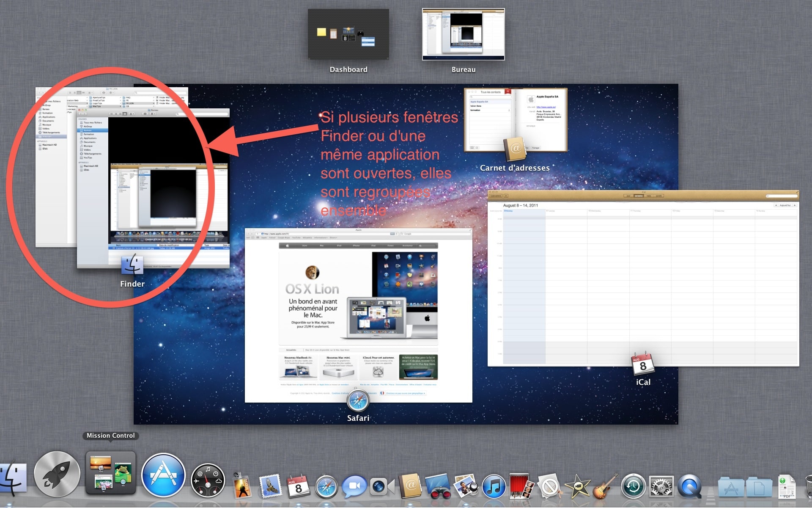Screen dimensions: 812x508
Task: Open iCal calendar icon in the Dock
Action: click(x=298, y=486)
